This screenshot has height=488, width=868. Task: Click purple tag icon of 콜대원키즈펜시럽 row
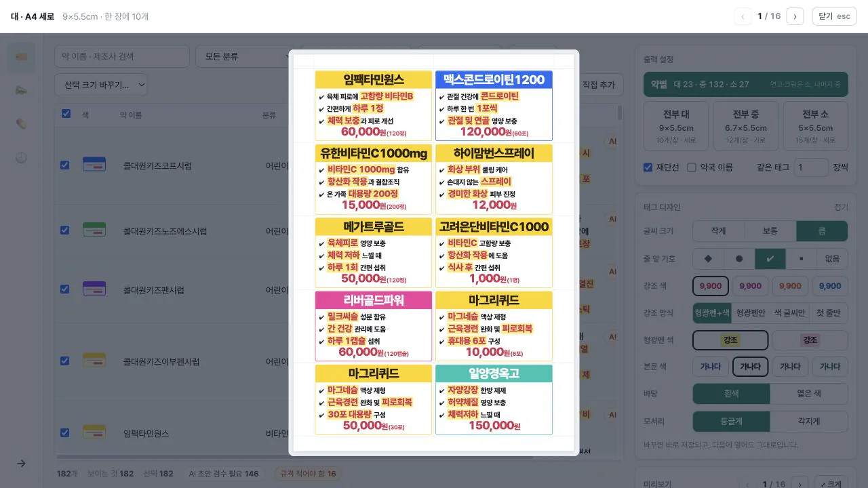coord(94,289)
